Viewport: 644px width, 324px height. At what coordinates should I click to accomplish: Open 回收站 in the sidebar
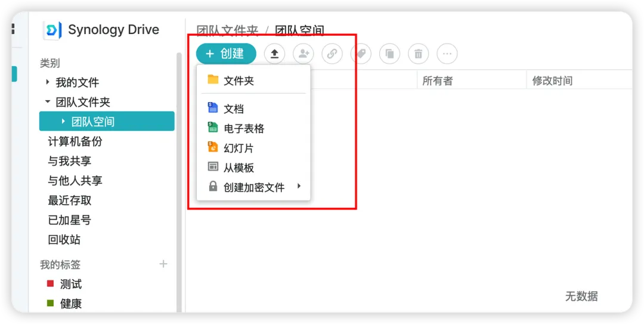click(x=64, y=240)
